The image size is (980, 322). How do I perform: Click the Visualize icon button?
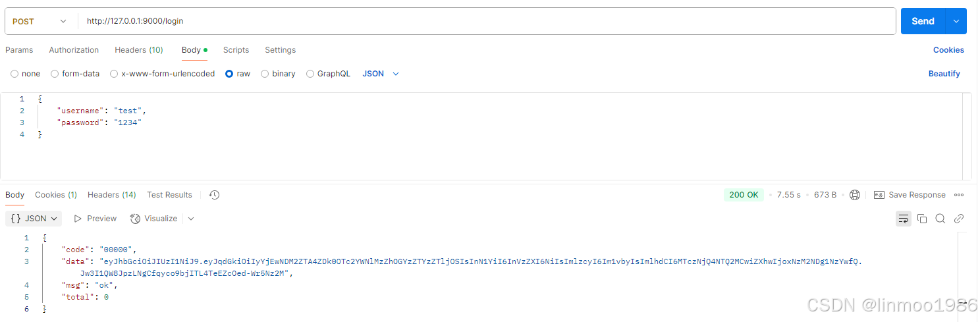point(154,219)
